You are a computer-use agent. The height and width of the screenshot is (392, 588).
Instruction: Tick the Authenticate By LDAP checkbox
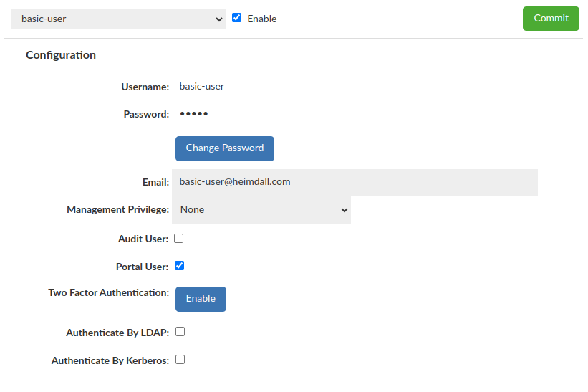[x=180, y=332]
